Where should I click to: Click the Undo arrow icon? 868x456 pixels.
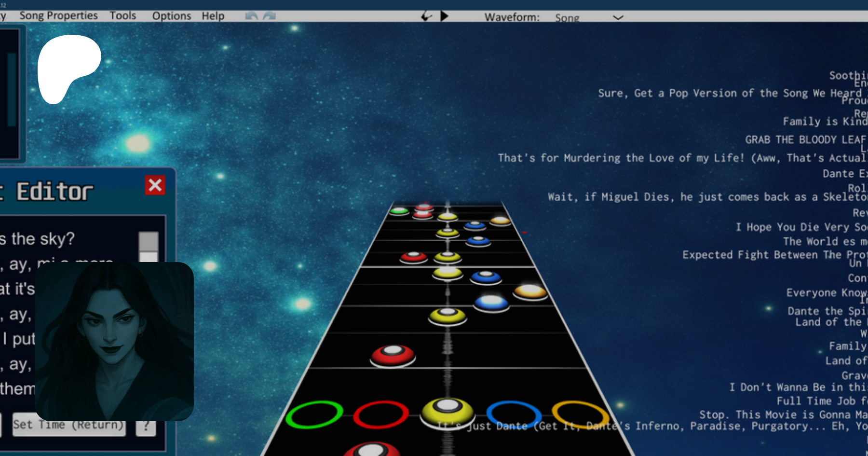click(x=251, y=16)
